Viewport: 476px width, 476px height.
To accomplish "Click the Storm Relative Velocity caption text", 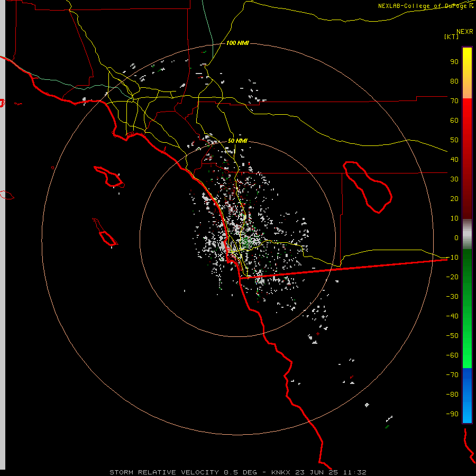I will click(x=238, y=472).
